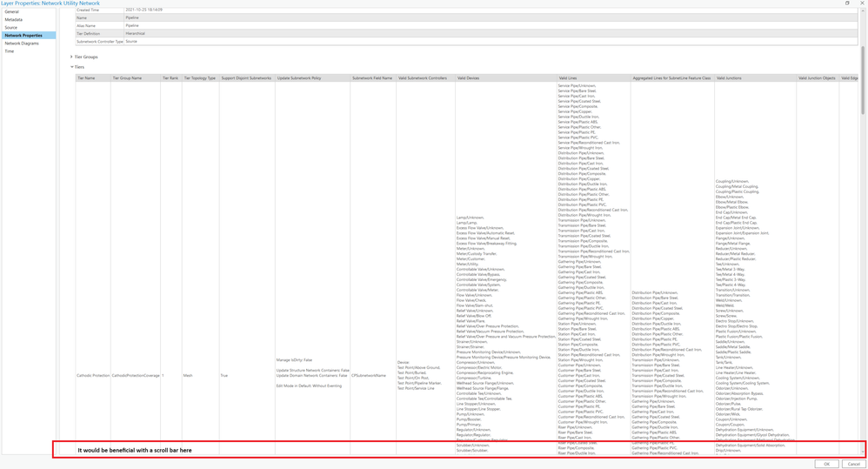Click the Tier Definition label
The height and width of the screenshot is (469, 868).
click(x=88, y=34)
